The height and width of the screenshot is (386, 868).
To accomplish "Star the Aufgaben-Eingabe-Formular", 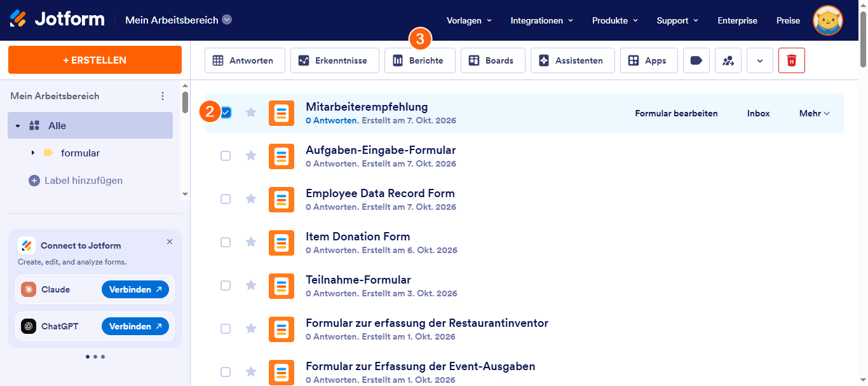I will point(251,156).
